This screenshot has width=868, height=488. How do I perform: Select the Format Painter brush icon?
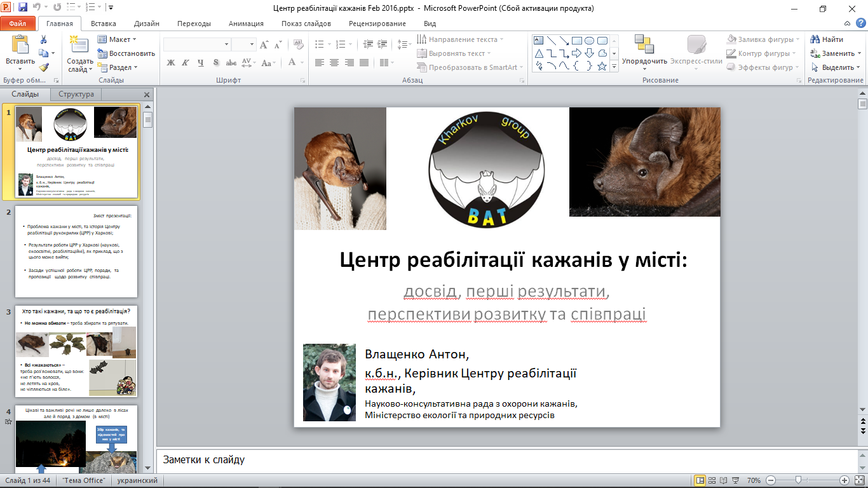[x=44, y=67]
